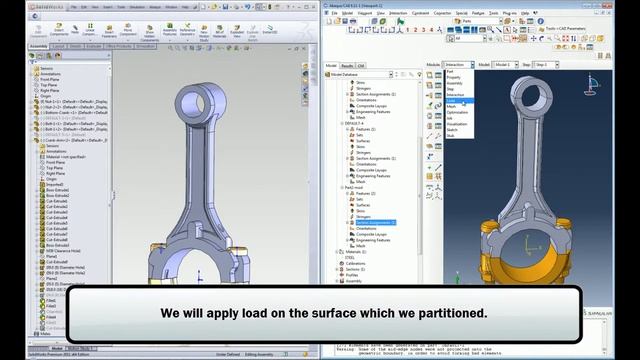This screenshot has height=360, width=640.
Task: Click Bill of Materials in SolidWorks
Action: tap(220, 31)
